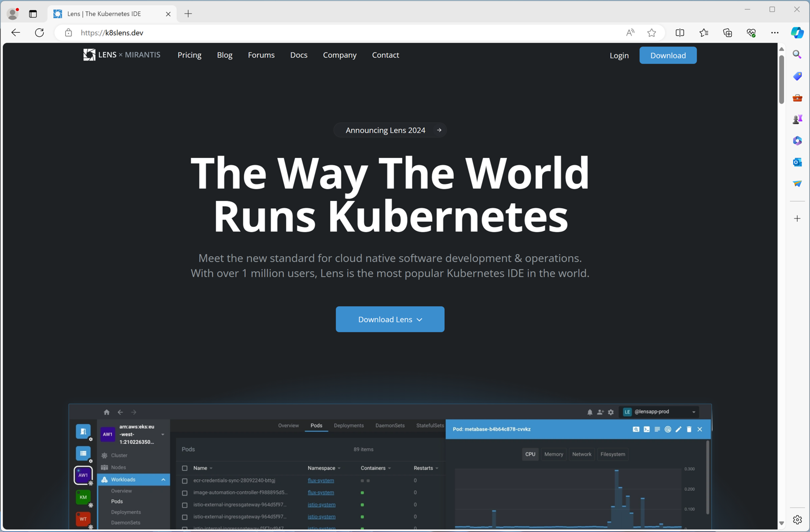Open the Edge Settings and more ellipsis
Viewport: 810px width, 532px height.
tap(775, 33)
